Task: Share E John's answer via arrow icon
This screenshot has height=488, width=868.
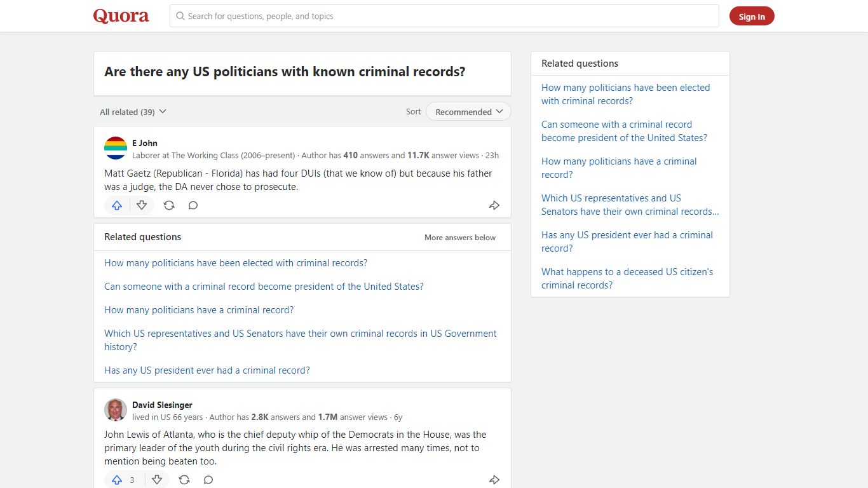Action: 494,205
